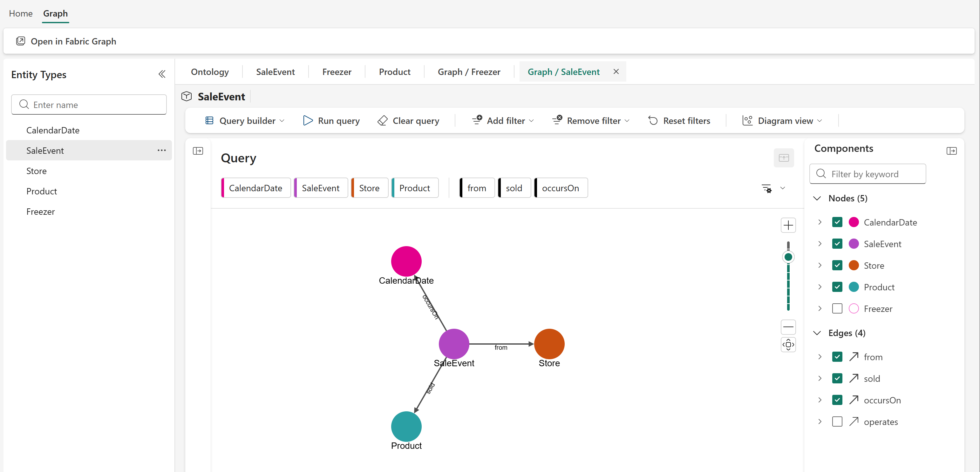980x472 pixels.
Task: Collapse the Nodes (5) section
Action: point(817,198)
